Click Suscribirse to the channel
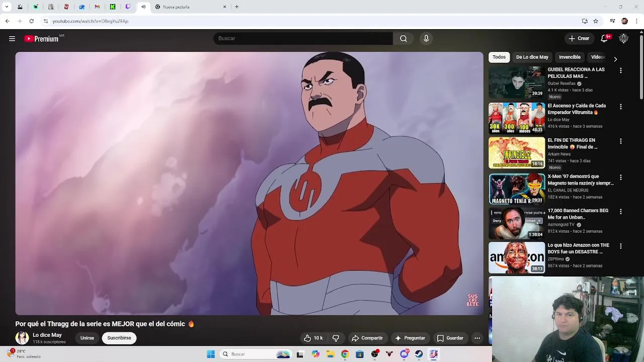Viewport: 644px width, 362px height. 119,338
